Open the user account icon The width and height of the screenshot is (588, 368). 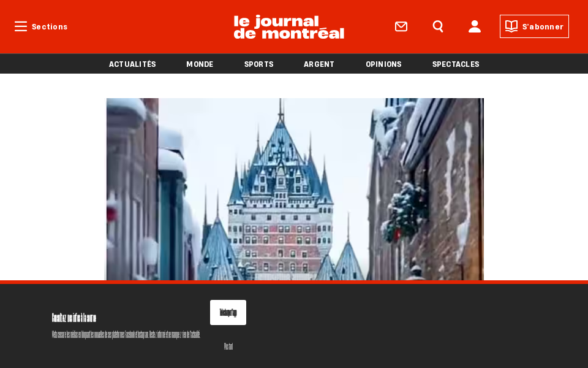pyautogui.click(x=475, y=26)
